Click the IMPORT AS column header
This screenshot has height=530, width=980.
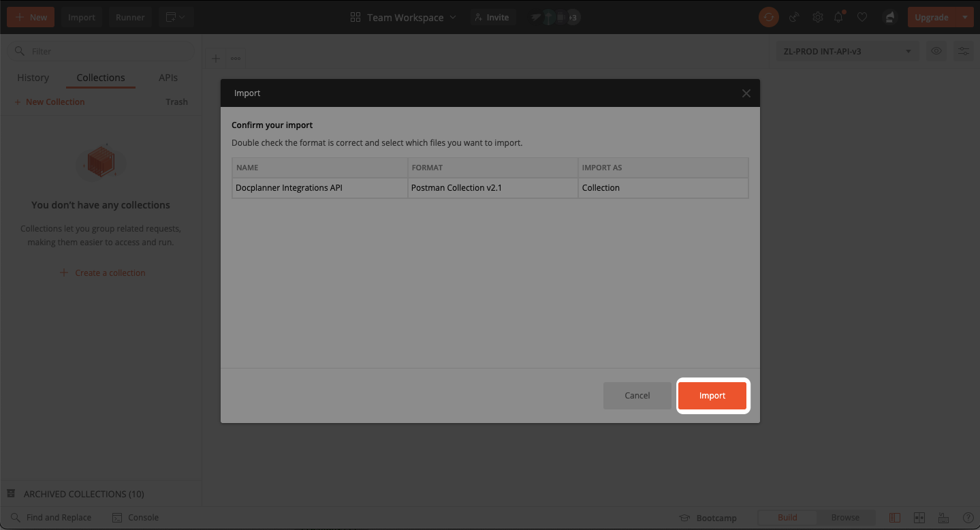coord(663,168)
